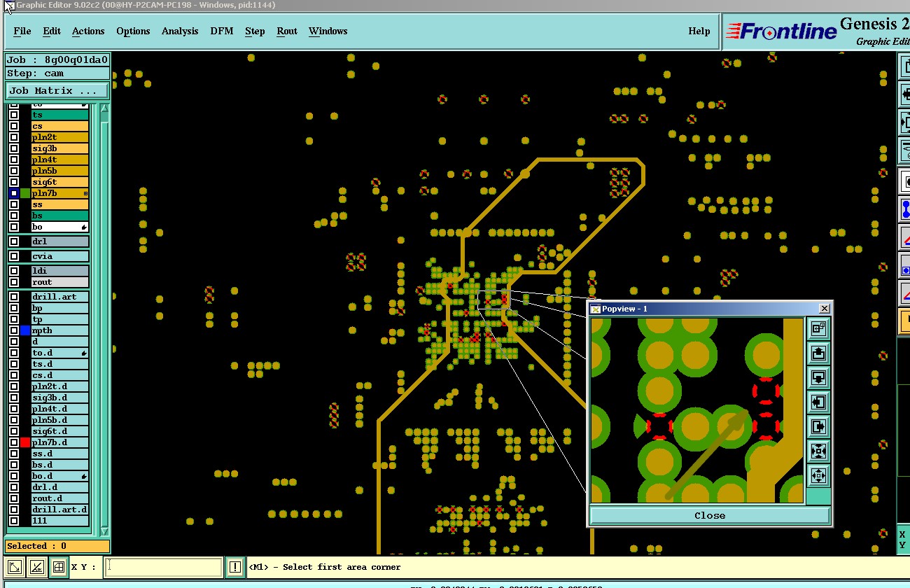Viewport: 910px width, 588px height.
Task: Click the window system icon in title bar
Action: (x=8, y=6)
